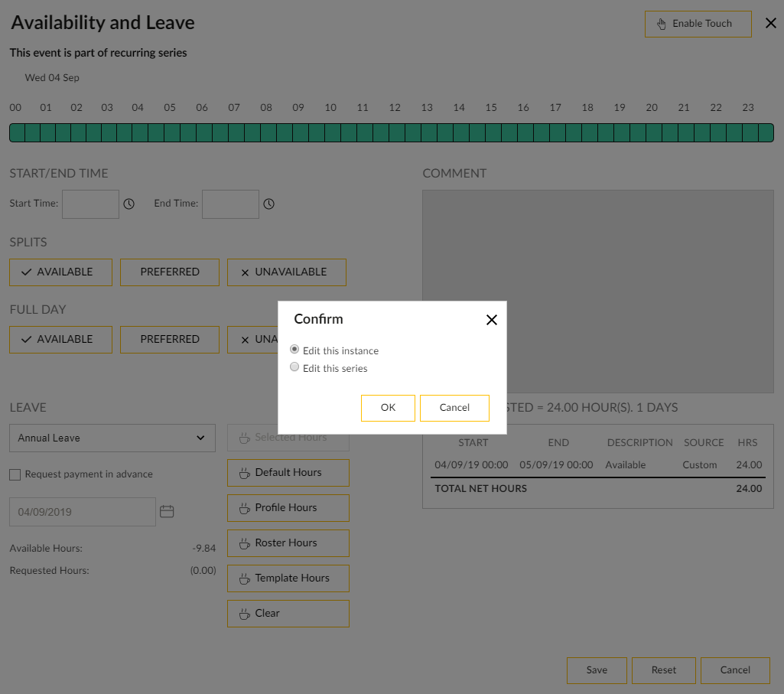
Task: Click the Wed 04 Sep date label
Action: point(52,77)
